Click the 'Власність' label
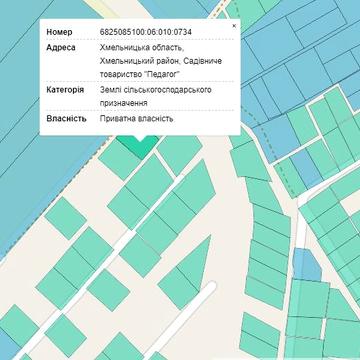This screenshot has height=360, width=360. 66,119
